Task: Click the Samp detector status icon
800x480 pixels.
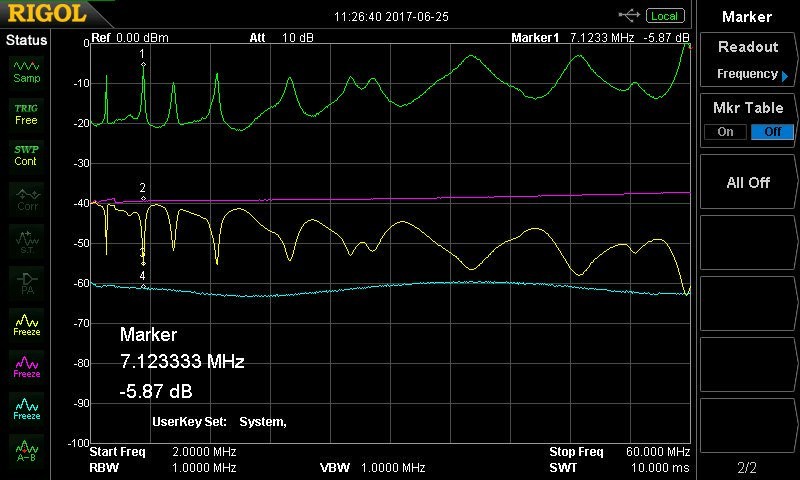Action: click(27, 70)
